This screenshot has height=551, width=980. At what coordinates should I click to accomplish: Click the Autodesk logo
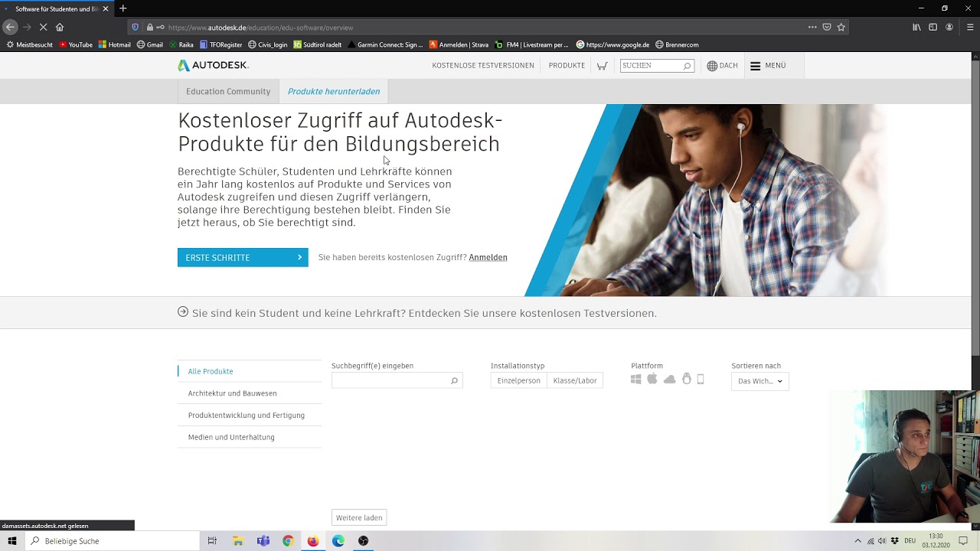click(213, 66)
